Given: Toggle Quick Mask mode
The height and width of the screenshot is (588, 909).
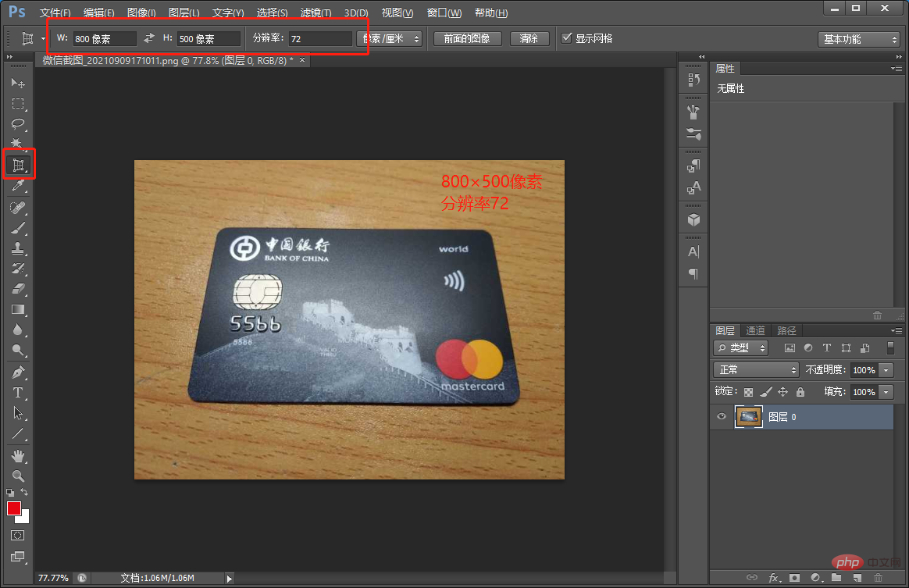Looking at the screenshot, I should pyautogui.click(x=18, y=535).
